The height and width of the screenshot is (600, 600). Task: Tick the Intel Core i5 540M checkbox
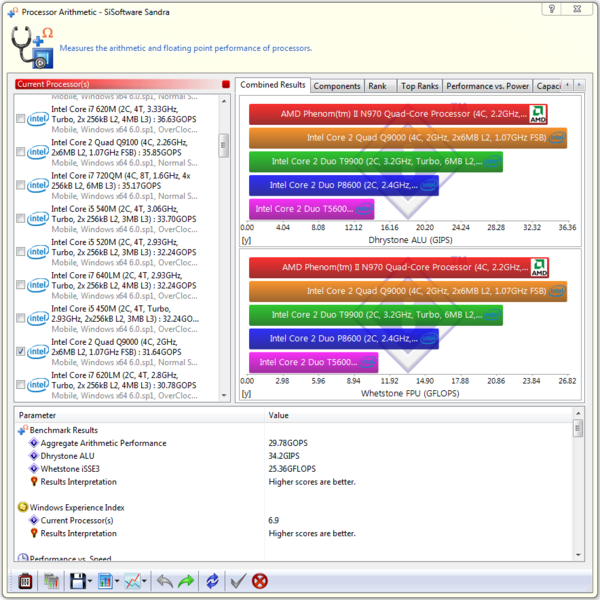pos(21,218)
